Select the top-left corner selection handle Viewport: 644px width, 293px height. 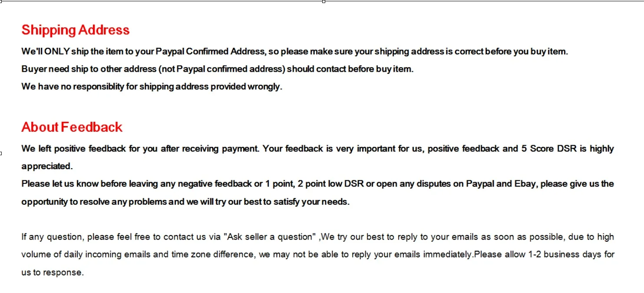pos(1,1)
